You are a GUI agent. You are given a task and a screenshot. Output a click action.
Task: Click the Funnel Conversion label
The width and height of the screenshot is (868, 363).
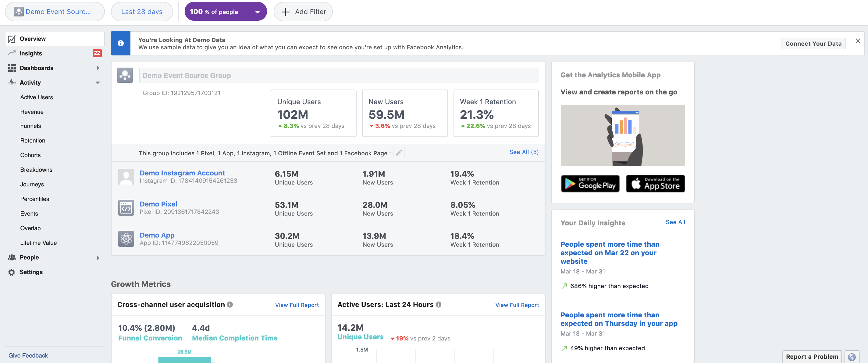(150, 338)
